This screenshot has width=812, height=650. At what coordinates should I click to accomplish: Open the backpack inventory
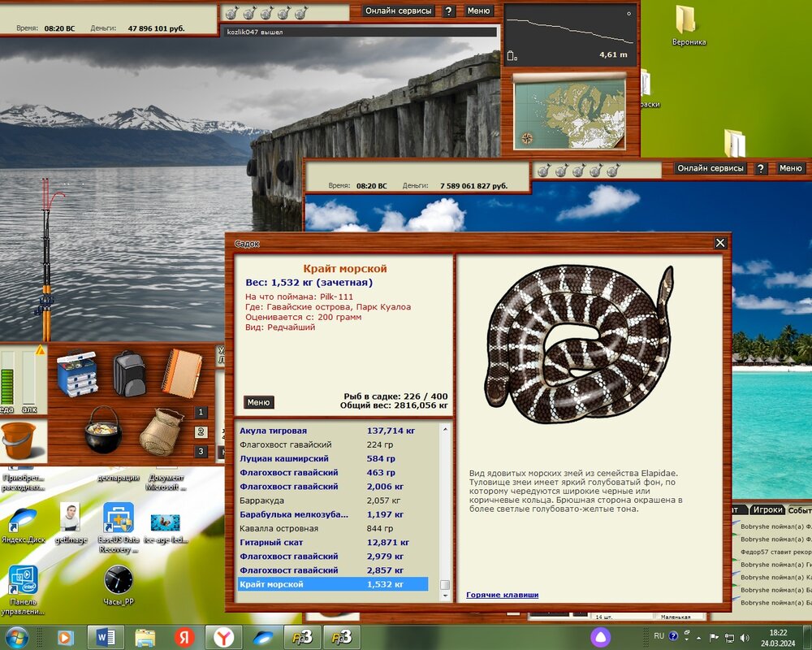[128, 373]
